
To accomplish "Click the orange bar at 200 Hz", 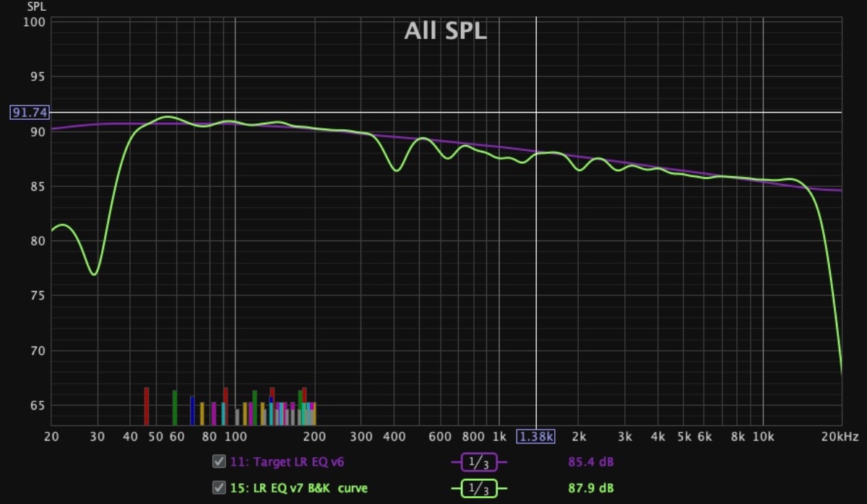I will (314, 414).
